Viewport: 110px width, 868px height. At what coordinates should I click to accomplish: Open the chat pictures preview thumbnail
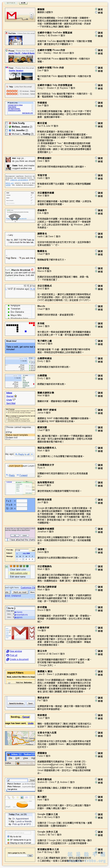pos(20,163)
